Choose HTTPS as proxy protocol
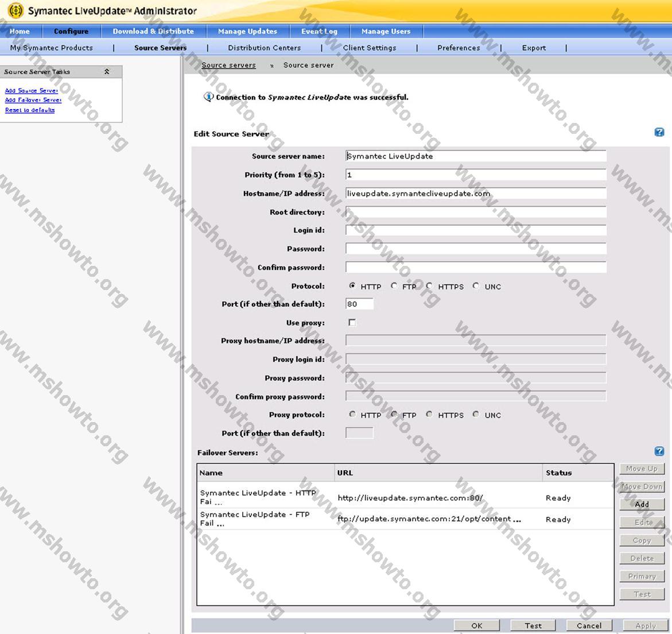The image size is (672, 634). (x=429, y=414)
